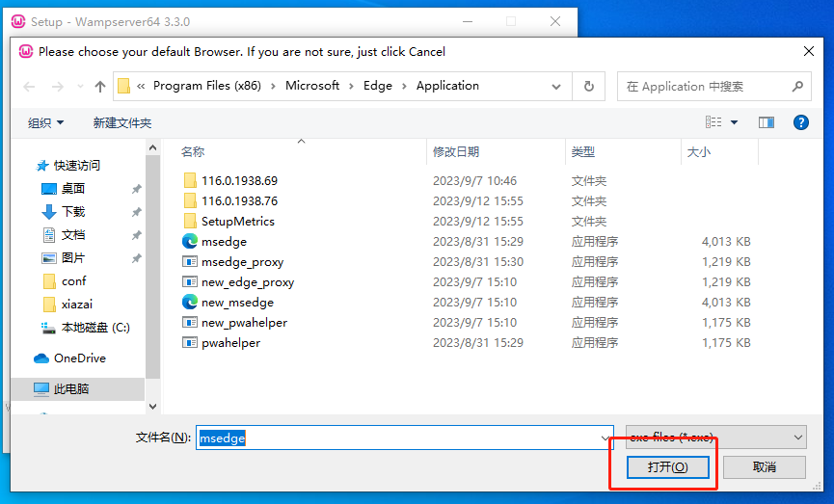Screen dimensions: 834x504
Task: Click Application breadcrumb segment
Action: [x=447, y=86]
